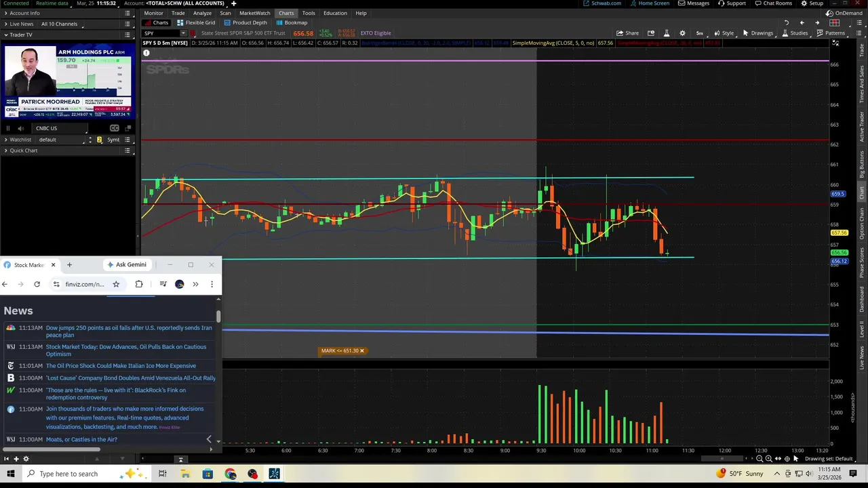The height and width of the screenshot is (488, 868).
Task: Open Support headset link
Action: pyautogui.click(x=731, y=3)
